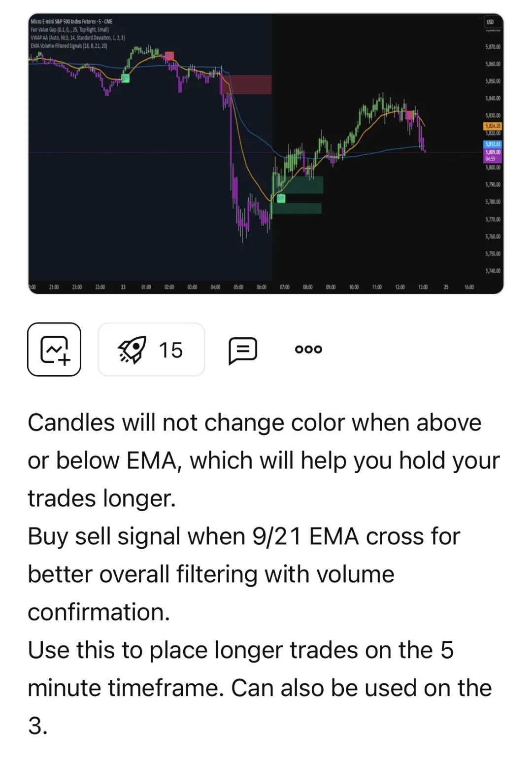Open the comments speech bubble icon

(243, 351)
